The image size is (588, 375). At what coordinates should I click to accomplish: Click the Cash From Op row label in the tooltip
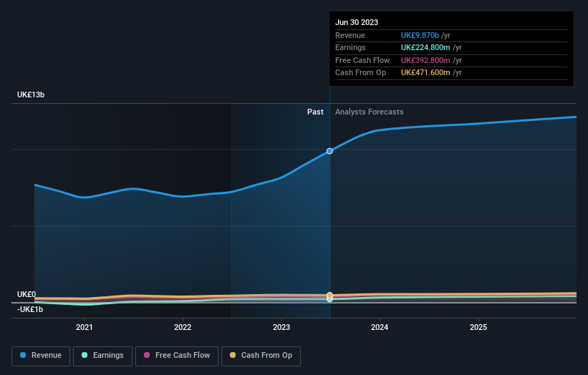[x=360, y=73]
